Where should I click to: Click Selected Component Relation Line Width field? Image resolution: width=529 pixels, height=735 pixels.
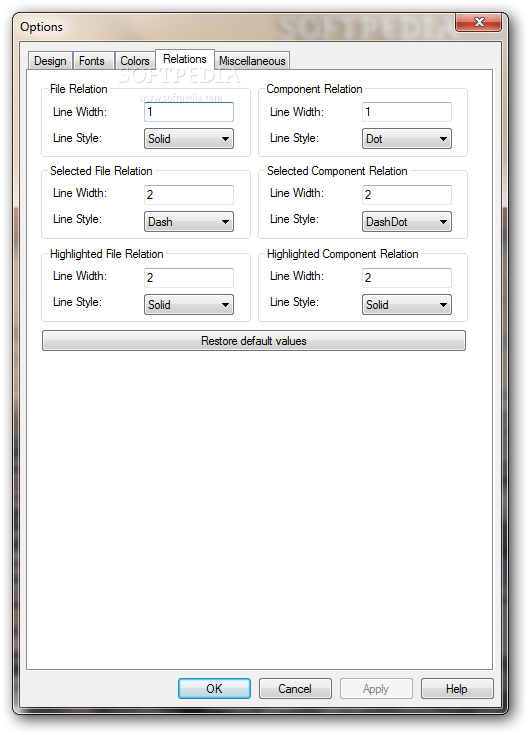tap(407, 195)
